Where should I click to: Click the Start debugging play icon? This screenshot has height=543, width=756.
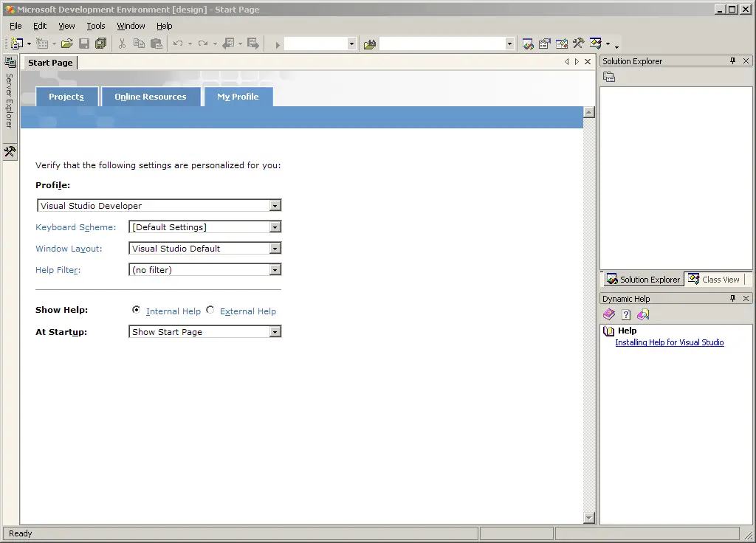point(278,45)
